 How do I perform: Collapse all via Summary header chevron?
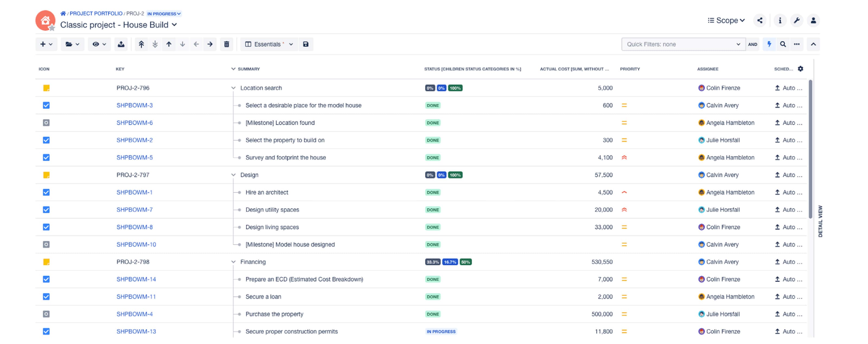pyautogui.click(x=233, y=69)
